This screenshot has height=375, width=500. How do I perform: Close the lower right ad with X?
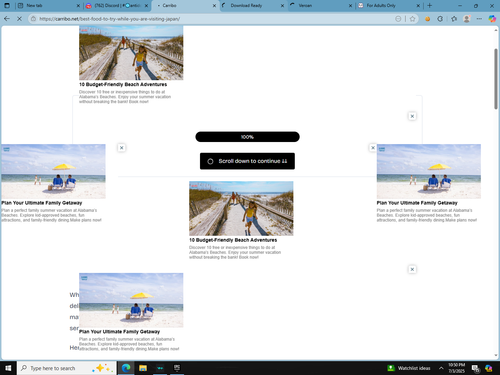click(x=412, y=269)
